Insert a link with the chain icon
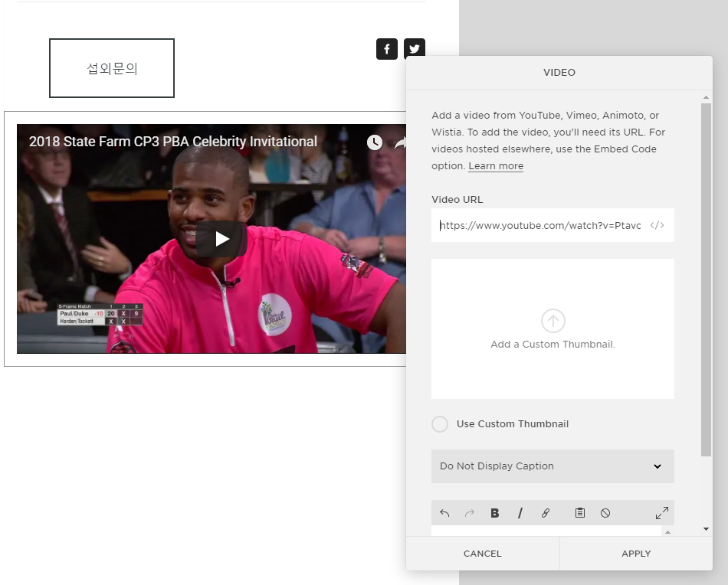 [546, 513]
